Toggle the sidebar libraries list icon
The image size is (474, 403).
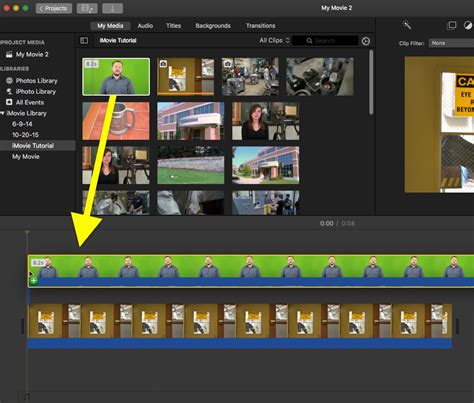coord(84,41)
